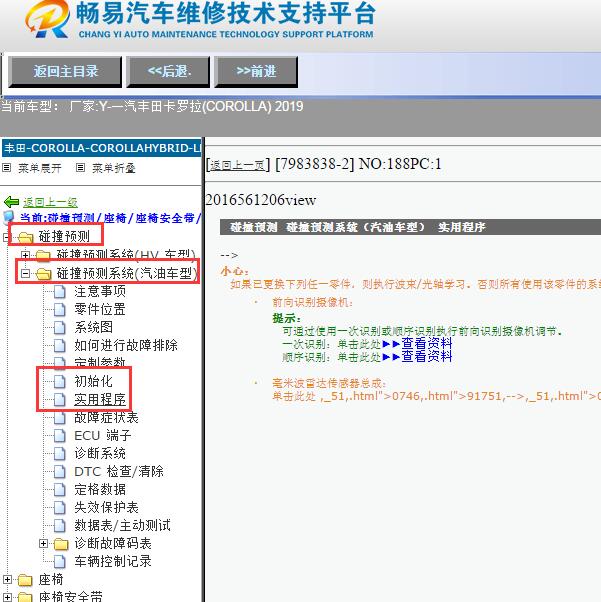Open the 返回上一级 link
Viewport: 601px width, 602px height.
(50, 202)
